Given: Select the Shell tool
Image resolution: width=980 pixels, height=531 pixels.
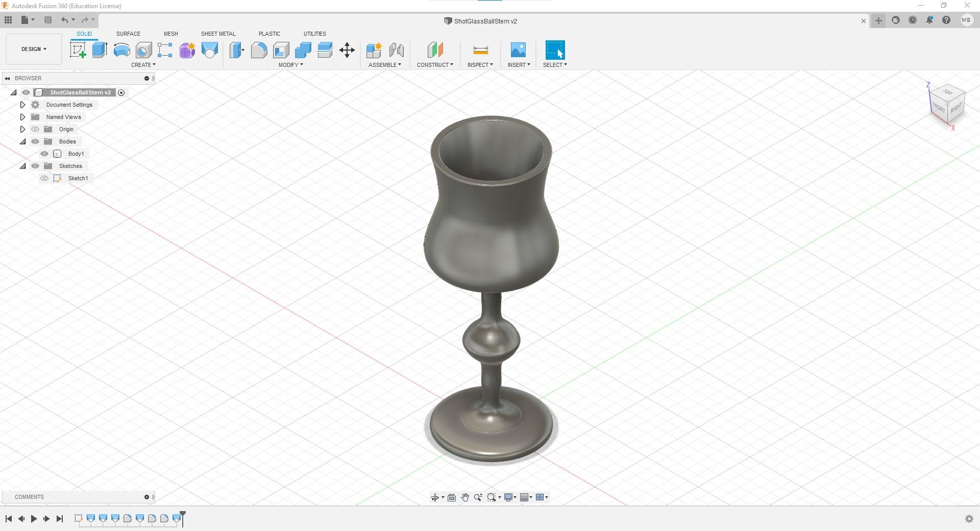Looking at the screenshot, I should coord(281,50).
